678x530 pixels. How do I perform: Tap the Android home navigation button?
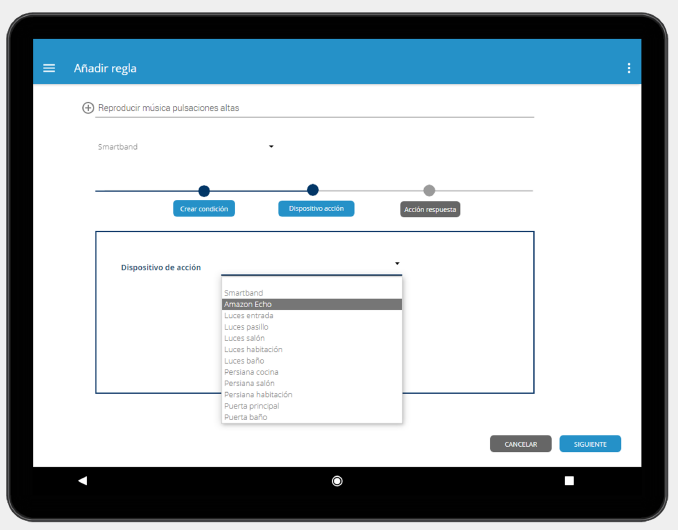pyautogui.click(x=337, y=481)
